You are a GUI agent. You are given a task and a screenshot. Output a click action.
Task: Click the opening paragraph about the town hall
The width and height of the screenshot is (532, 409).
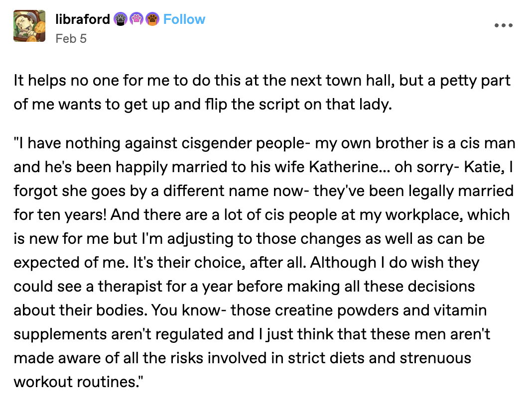262,92
